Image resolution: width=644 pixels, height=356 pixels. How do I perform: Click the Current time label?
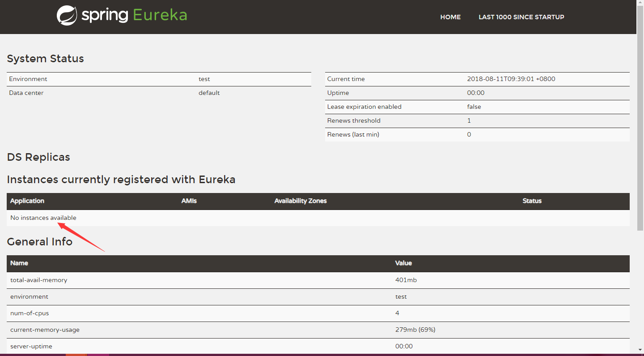coord(346,79)
